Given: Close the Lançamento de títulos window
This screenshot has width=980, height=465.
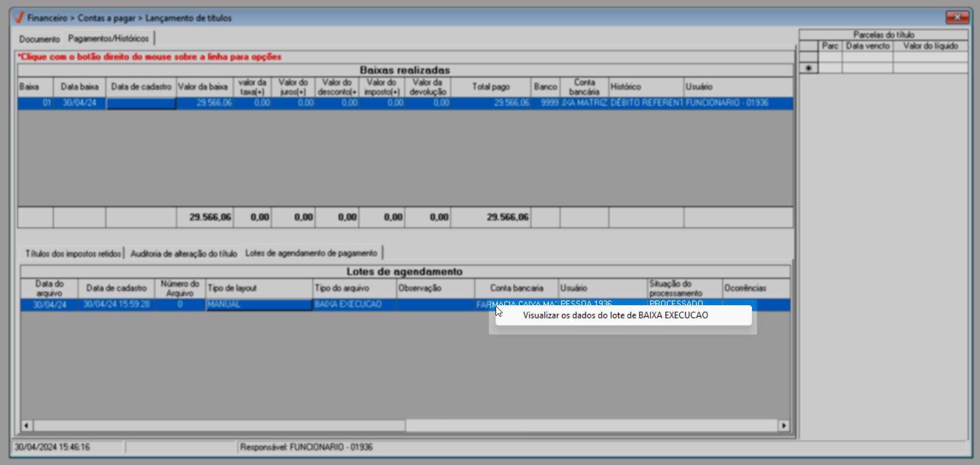Looking at the screenshot, I should [x=957, y=18].
